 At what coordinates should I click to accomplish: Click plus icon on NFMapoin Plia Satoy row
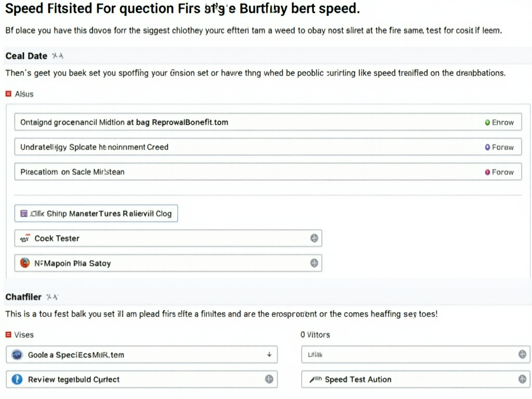pos(314,263)
